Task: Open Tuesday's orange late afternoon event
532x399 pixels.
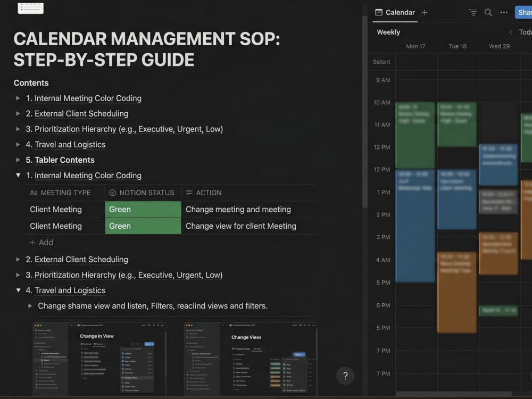Action: [x=456, y=292]
